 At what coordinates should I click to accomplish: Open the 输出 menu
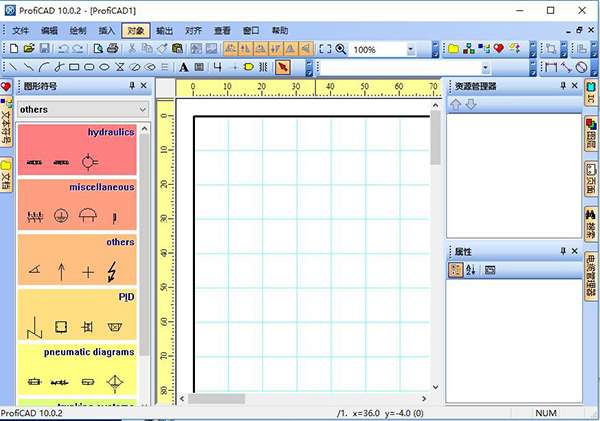coord(165,31)
